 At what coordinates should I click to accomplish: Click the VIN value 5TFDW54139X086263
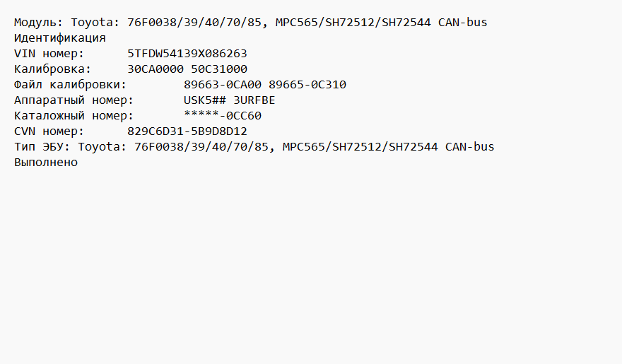pos(187,54)
